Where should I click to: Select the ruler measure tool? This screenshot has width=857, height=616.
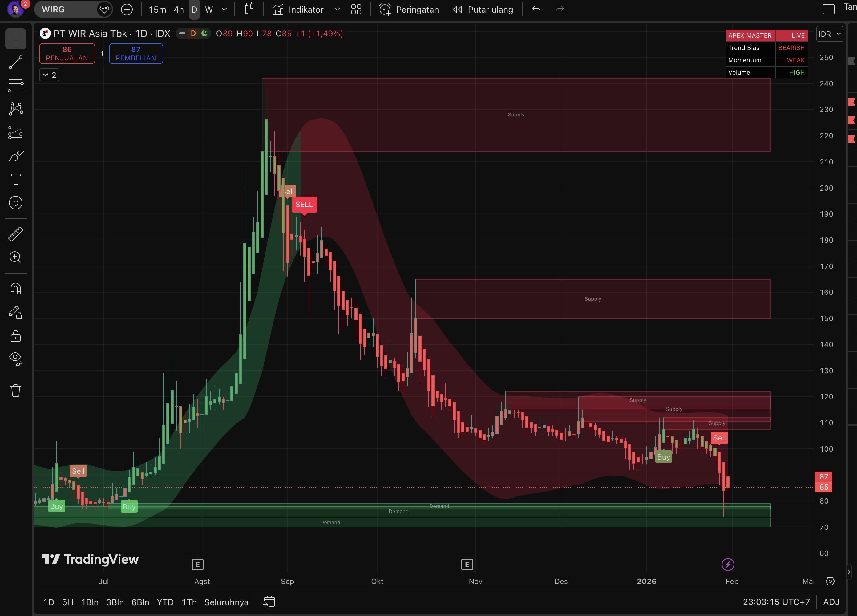(x=15, y=234)
